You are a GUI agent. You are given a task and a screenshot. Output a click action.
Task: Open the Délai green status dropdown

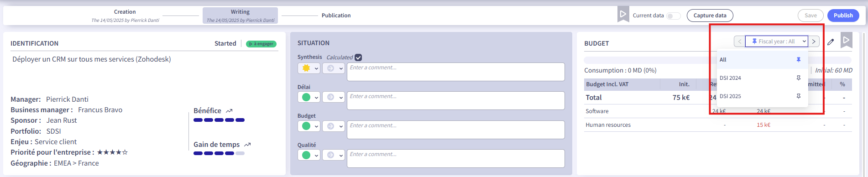309,97
